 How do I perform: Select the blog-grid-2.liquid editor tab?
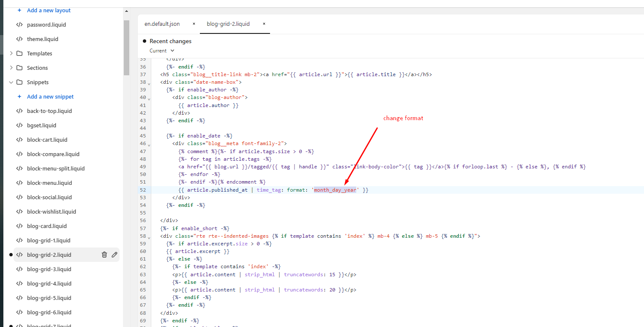[x=228, y=24]
